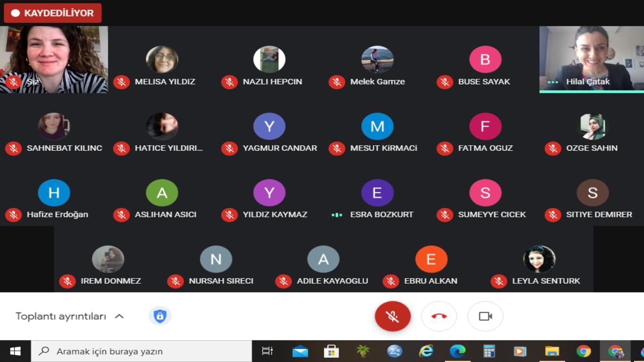Turn on the camera in call controls
This screenshot has width=644, height=362.
click(x=485, y=316)
